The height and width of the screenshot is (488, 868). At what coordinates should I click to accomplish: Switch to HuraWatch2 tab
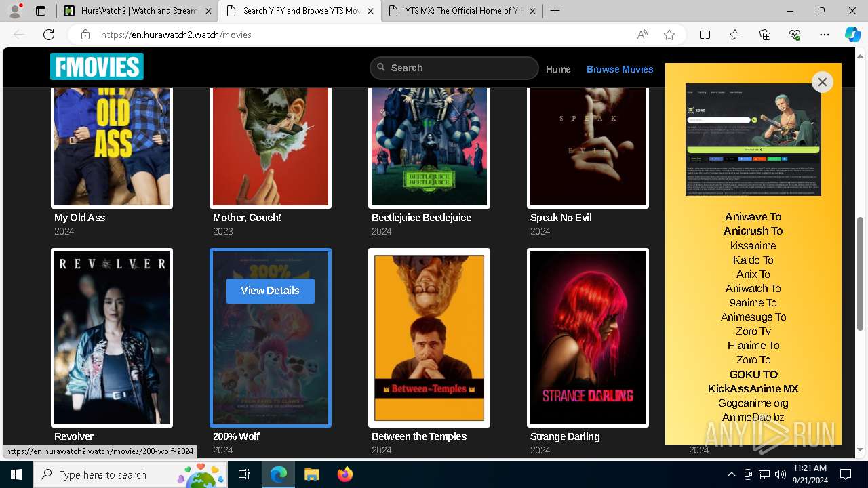[x=137, y=11]
